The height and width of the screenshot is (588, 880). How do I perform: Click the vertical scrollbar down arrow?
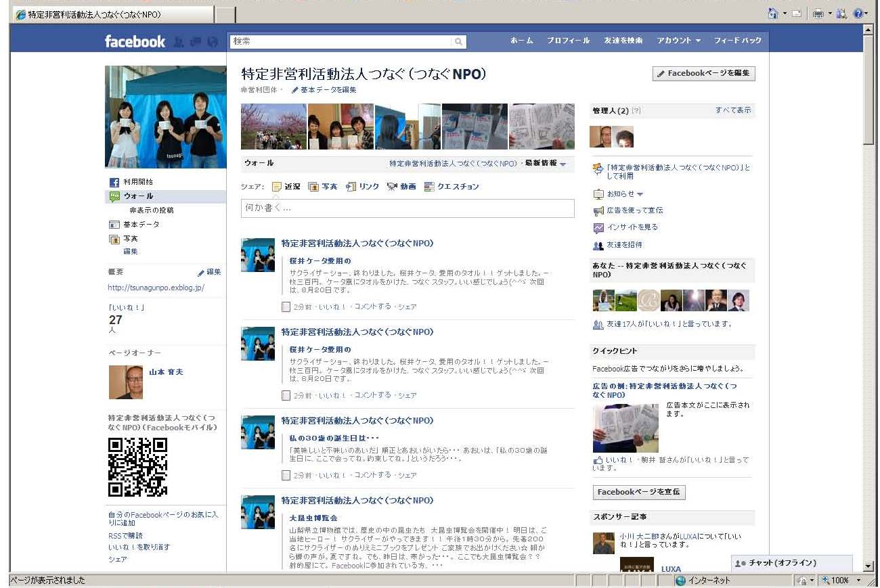click(869, 566)
